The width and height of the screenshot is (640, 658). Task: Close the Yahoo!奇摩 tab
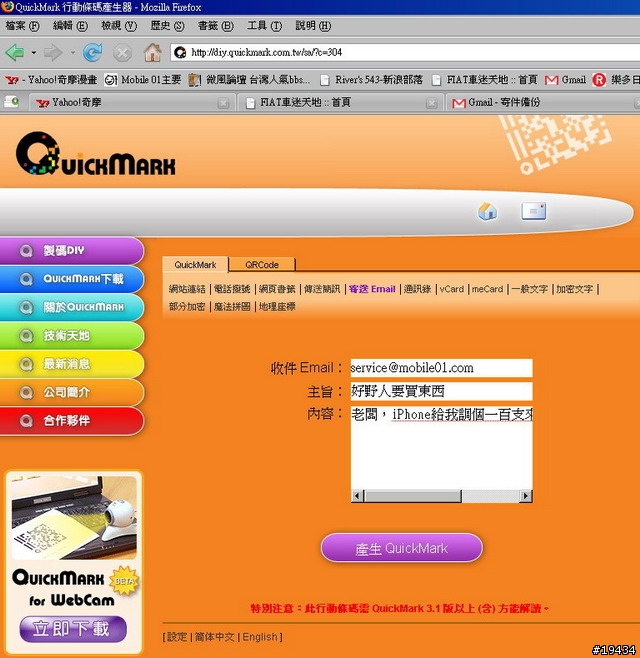click(x=223, y=103)
